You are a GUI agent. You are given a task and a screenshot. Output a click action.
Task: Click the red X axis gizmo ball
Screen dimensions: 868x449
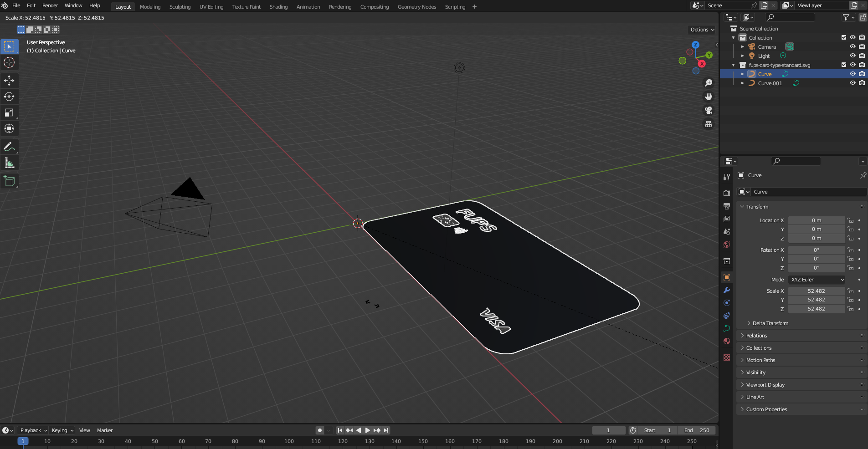pos(702,64)
